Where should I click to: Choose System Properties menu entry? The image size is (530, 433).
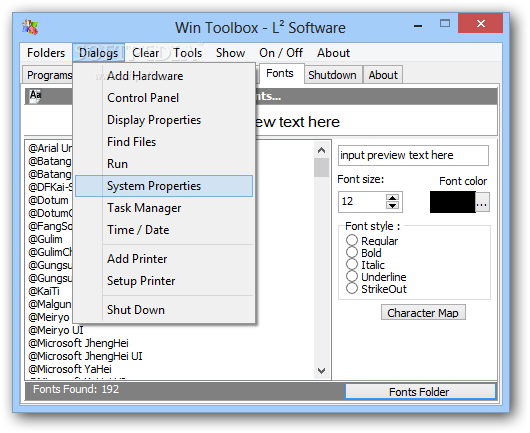click(x=164, y=186)
